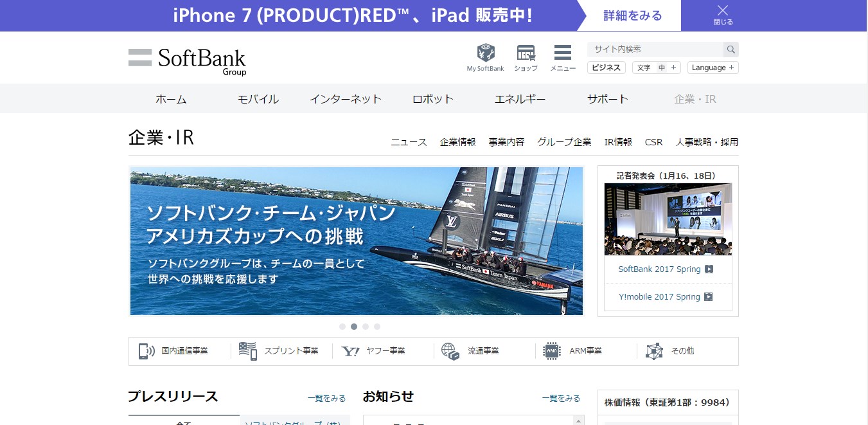View all お知らせ via 一覧をみる
Screen dimensions: 868x425
(561, 399)
